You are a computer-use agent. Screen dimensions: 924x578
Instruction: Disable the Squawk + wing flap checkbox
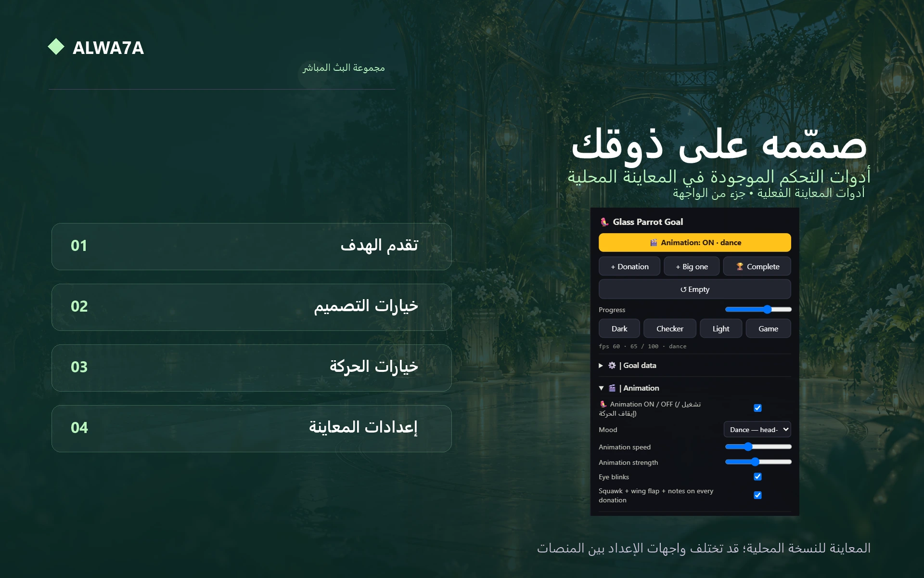(x=757, y=495)
